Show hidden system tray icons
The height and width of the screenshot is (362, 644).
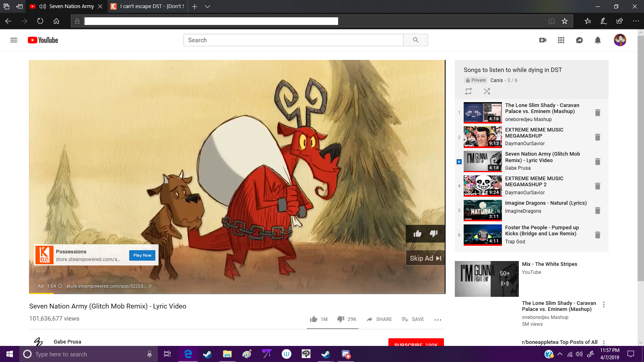tap(560, 354)
